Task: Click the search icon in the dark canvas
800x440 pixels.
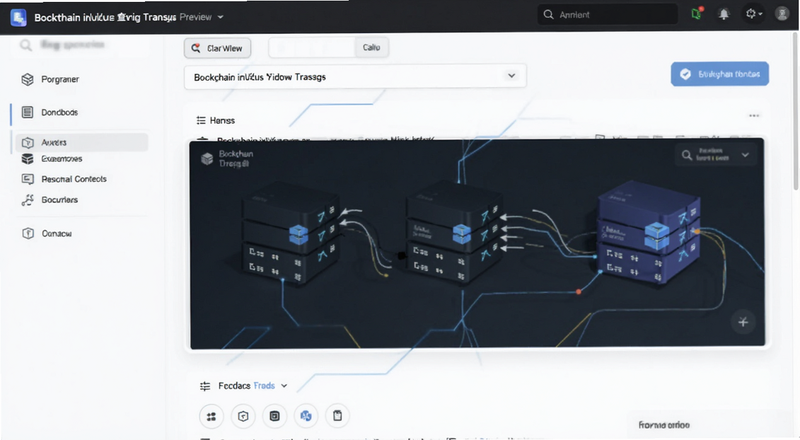Action: (687, 155)
